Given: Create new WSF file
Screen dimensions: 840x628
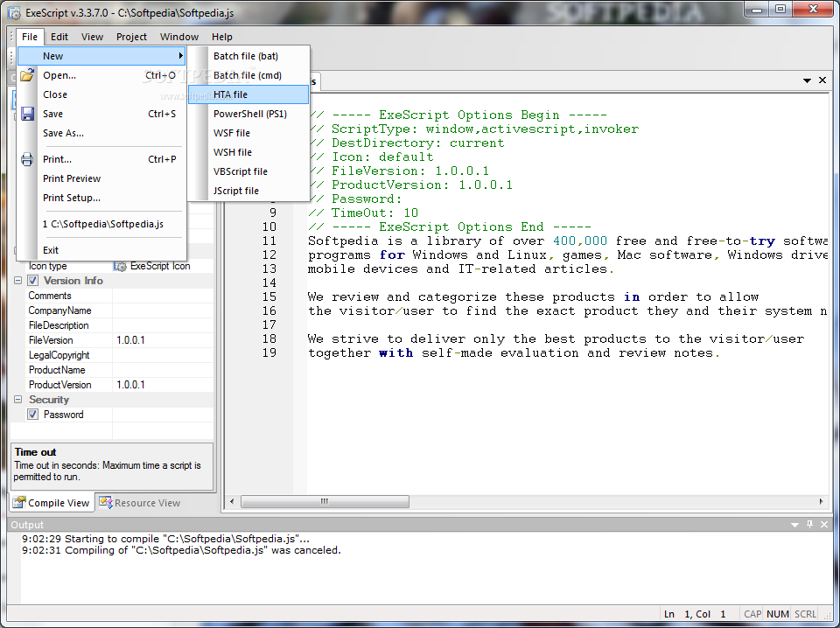Looking at the screenshot, I should [x=249, y=133].
